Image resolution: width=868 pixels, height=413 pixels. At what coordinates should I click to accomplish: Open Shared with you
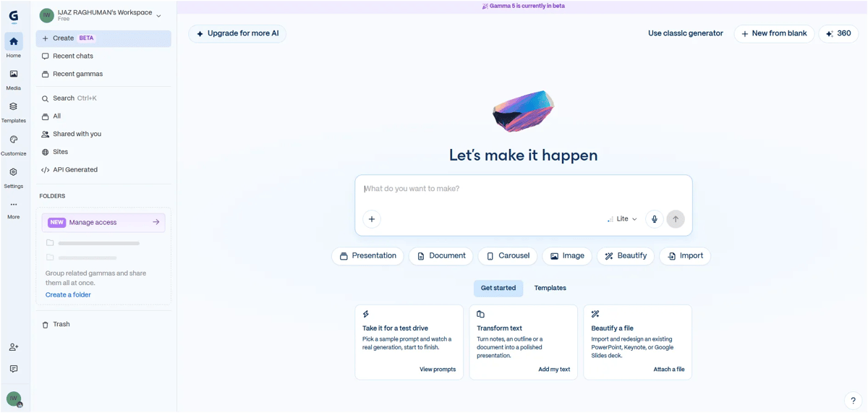[x=103, y=135]
